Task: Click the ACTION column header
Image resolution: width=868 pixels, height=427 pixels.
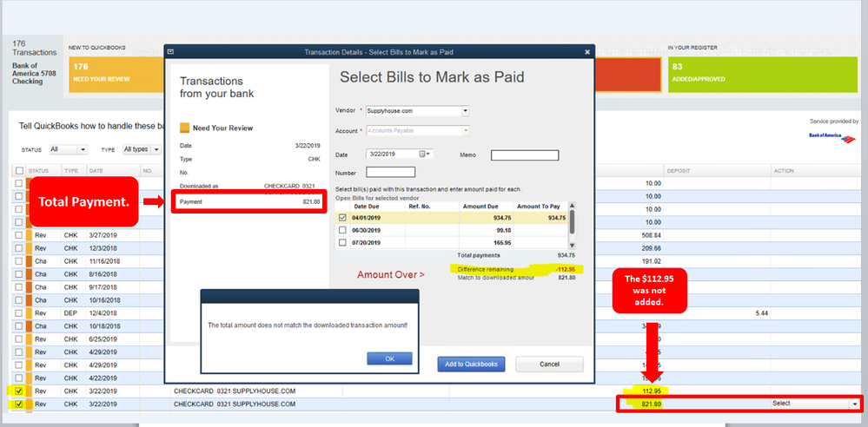Action: 784,171
